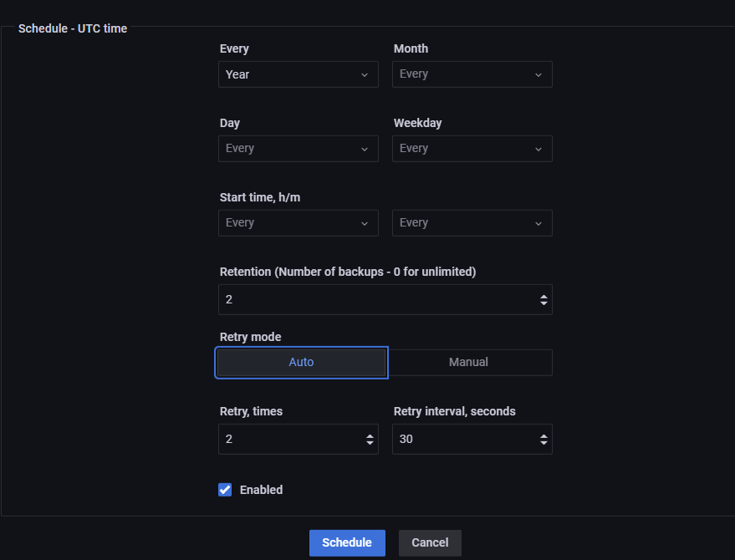Open the Every frequency dropdown showing Year
Image resolution: width=735 pixels, height=560 pixels.
(x=299, y=74)
